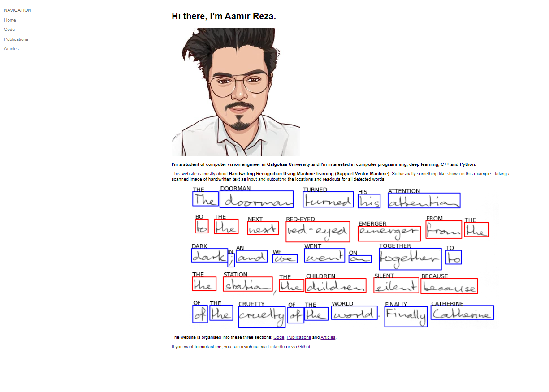Pick the handwritten "cruelty" blue box
Image resolution: width=549 pixels, height=392 pixels.
(x=262, y=317)
